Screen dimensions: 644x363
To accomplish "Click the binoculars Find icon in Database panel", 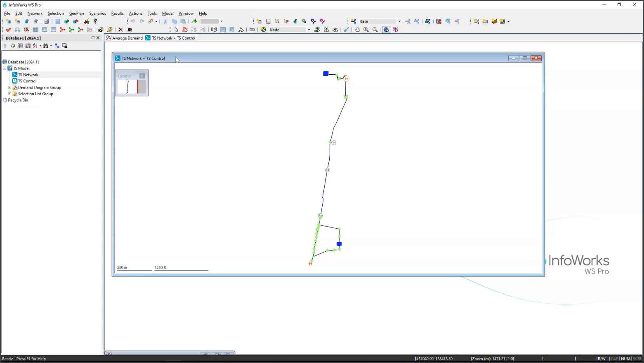I will click(46, 46).
